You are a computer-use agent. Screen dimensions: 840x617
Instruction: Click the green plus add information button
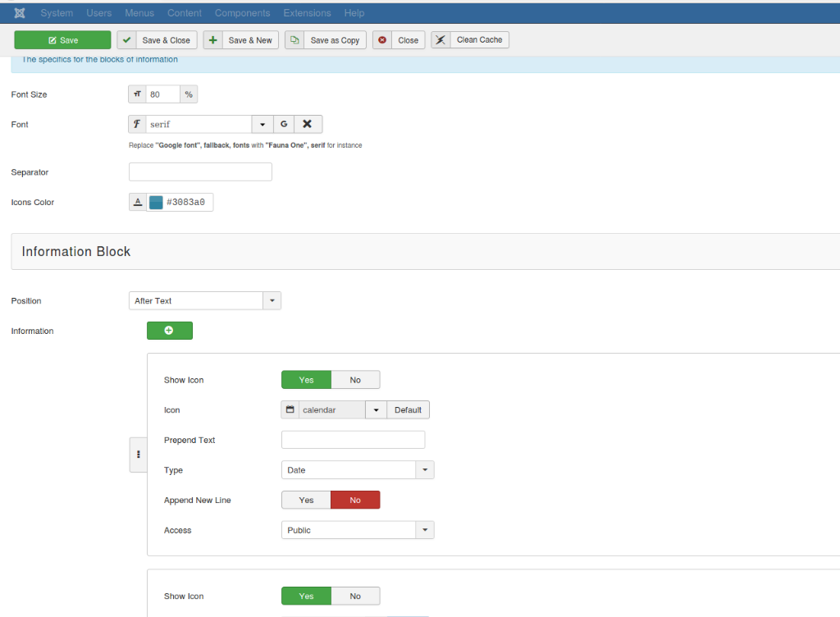[169, 331]
